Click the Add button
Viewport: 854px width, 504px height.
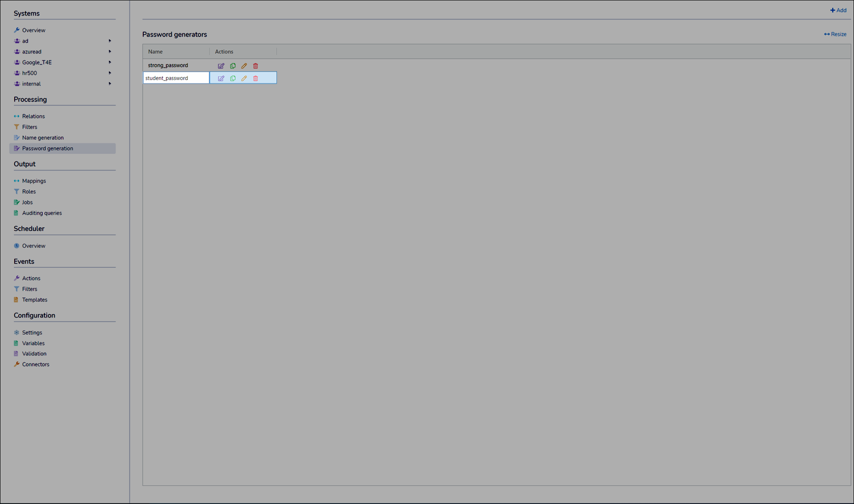[838, 10]
